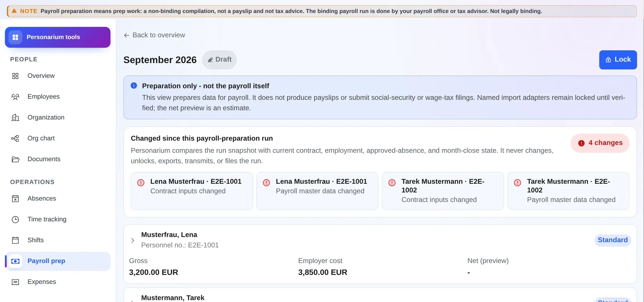Click the alert icon on Lena Contract inputs card
This screenshot has width=644, height=302.
click(x=141, y=183)
